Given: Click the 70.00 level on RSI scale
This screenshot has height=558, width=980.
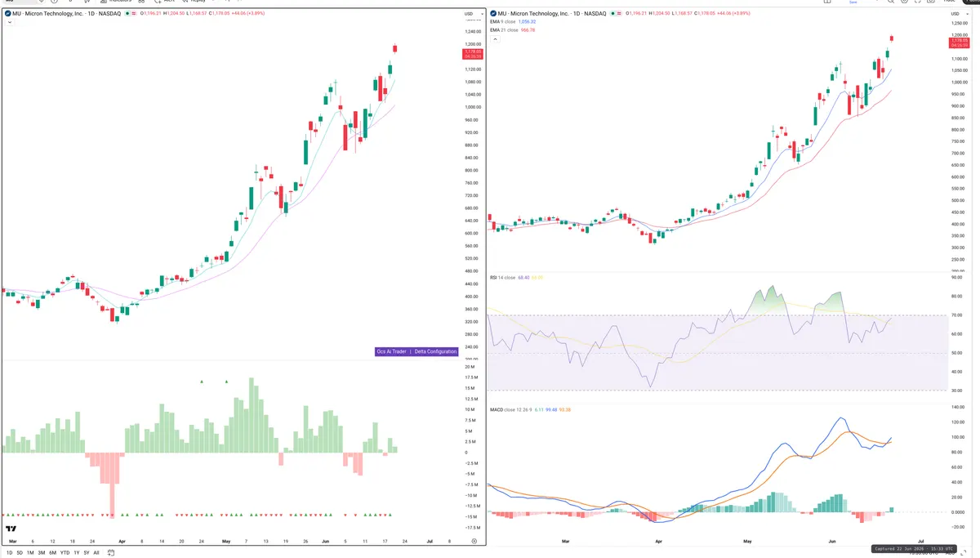Looking at the screenshot, I should point(956,315).
